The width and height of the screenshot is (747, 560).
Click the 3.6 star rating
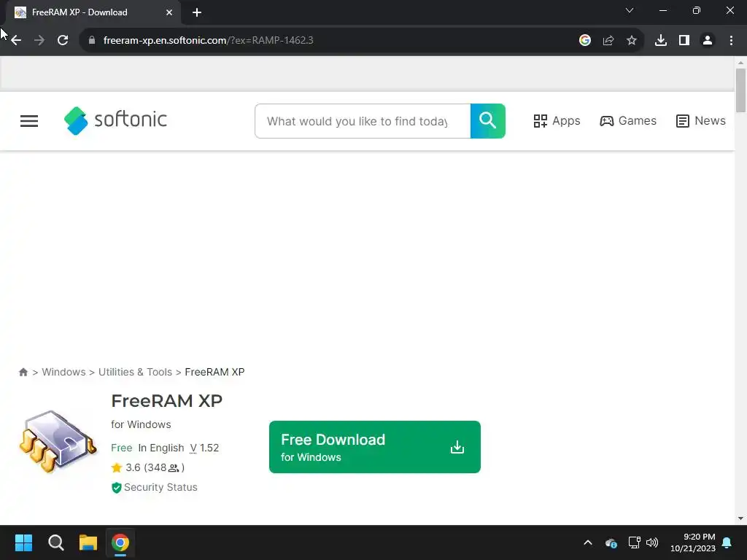147,467
